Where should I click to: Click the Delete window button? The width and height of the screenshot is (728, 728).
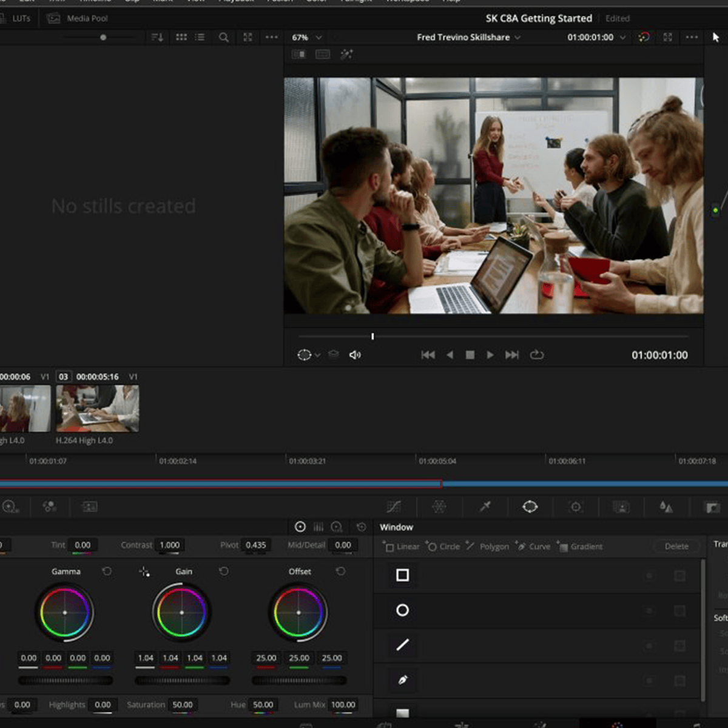pyautogui.click(x=676, y=547)
